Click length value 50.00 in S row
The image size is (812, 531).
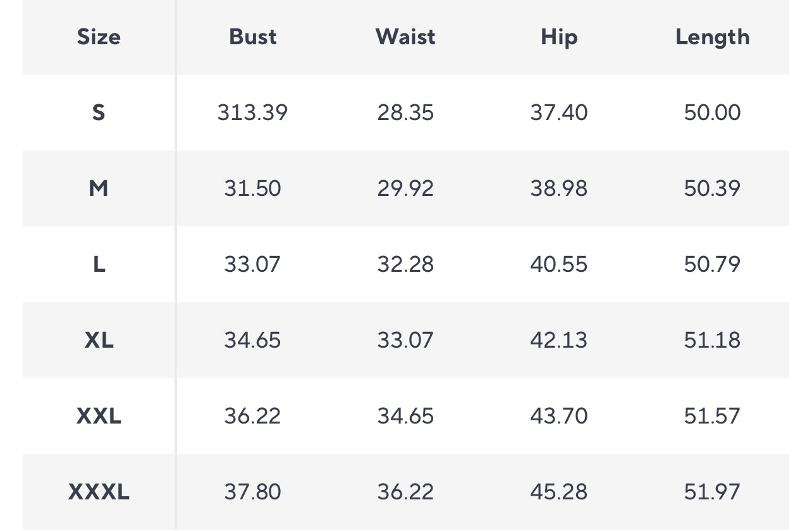click(x=712, y=113)
